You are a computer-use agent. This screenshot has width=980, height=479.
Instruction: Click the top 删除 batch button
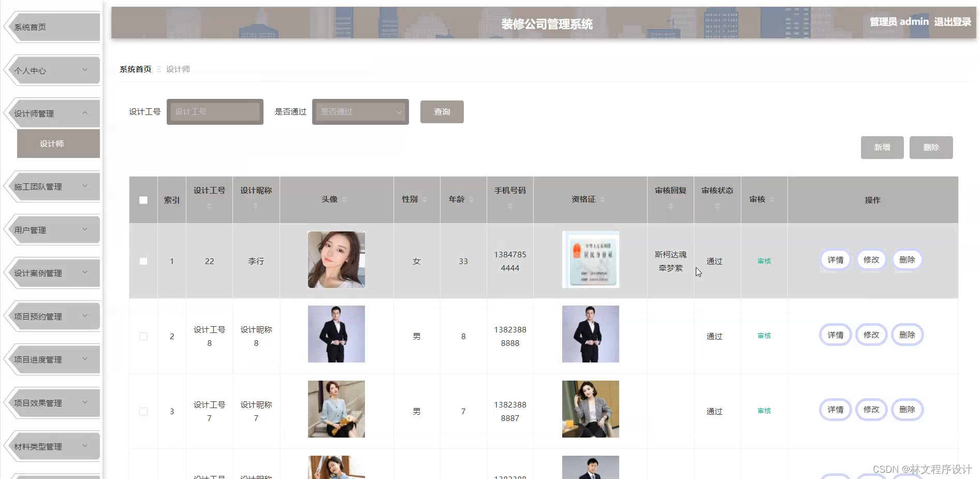(x=931, y=148)
